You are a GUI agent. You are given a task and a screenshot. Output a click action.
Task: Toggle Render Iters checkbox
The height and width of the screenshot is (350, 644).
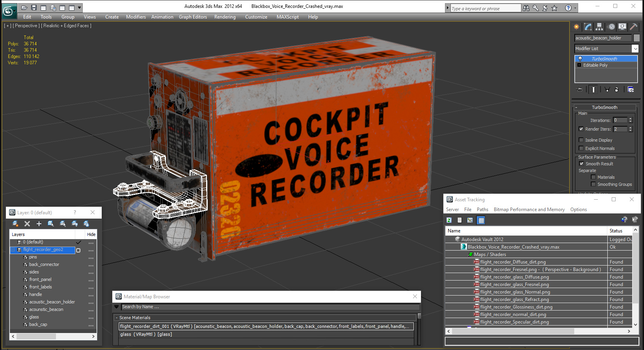click(581, 129)
